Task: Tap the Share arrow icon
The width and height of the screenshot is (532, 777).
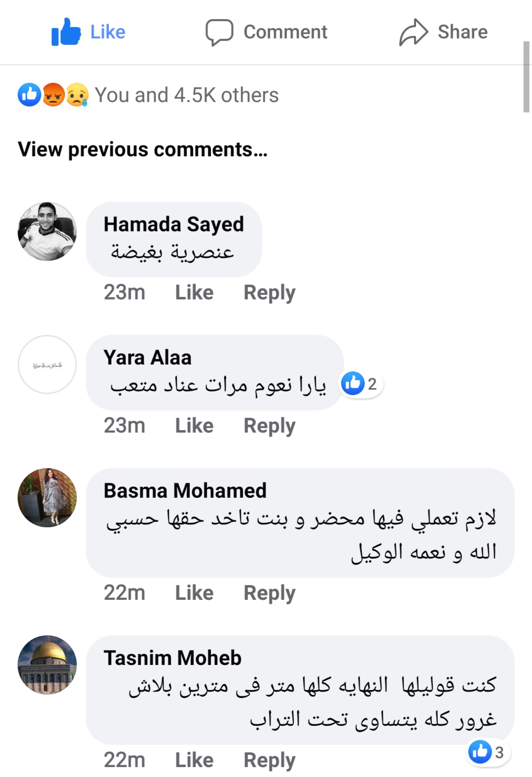Action: (413, 32)
